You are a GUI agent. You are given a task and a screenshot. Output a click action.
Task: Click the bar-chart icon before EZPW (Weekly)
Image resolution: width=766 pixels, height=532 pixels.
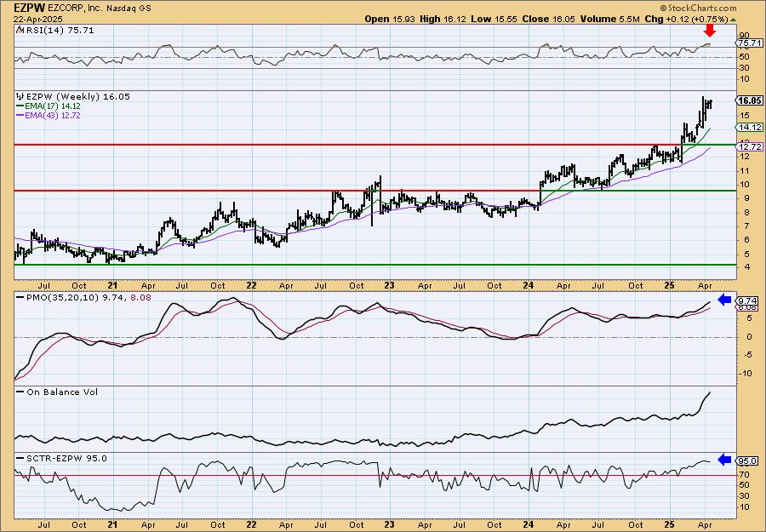[x=20, y=96]
